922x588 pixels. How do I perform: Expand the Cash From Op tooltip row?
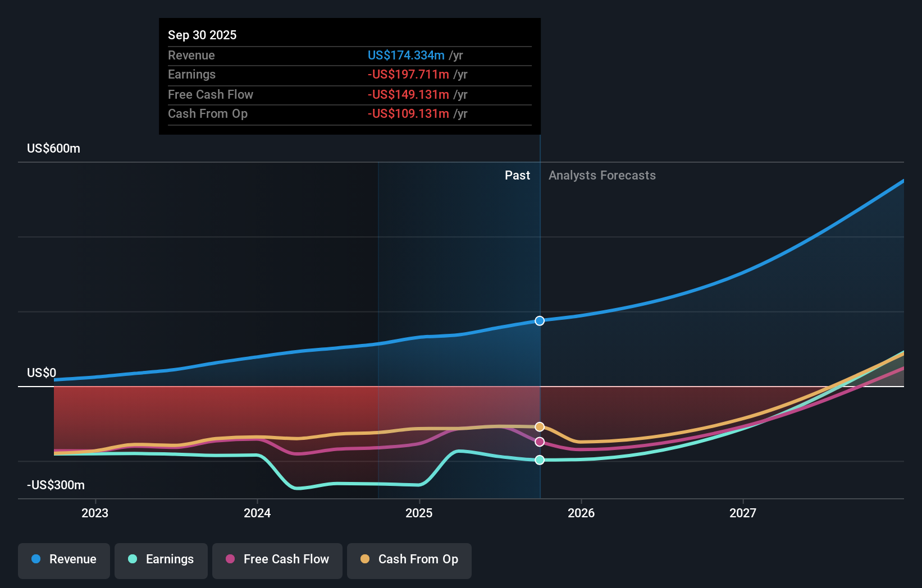[349, 113]
